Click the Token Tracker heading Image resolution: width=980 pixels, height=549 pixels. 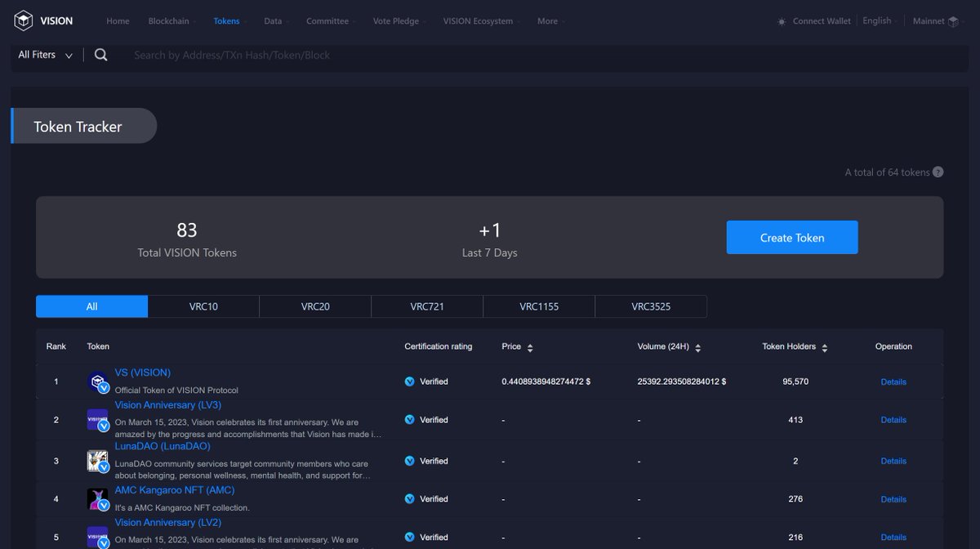pyautogui.click(x=78, y=127)
